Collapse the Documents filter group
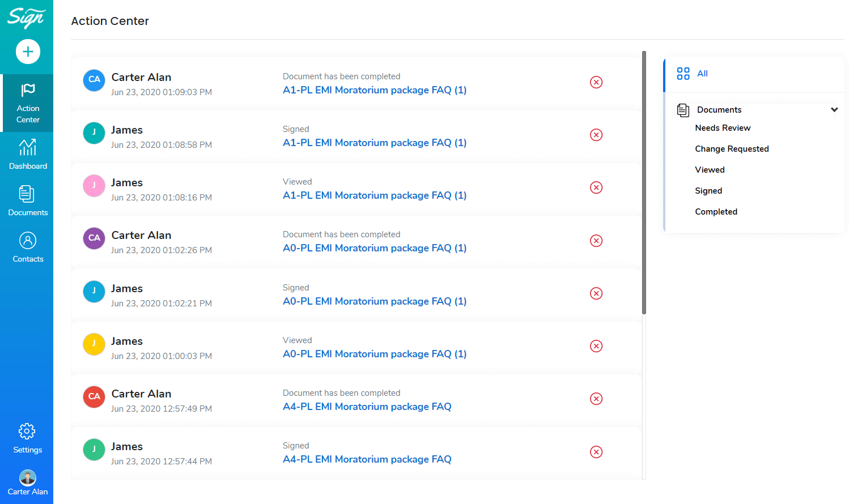The width and height of the screenshot is (849, 504). 834,110
